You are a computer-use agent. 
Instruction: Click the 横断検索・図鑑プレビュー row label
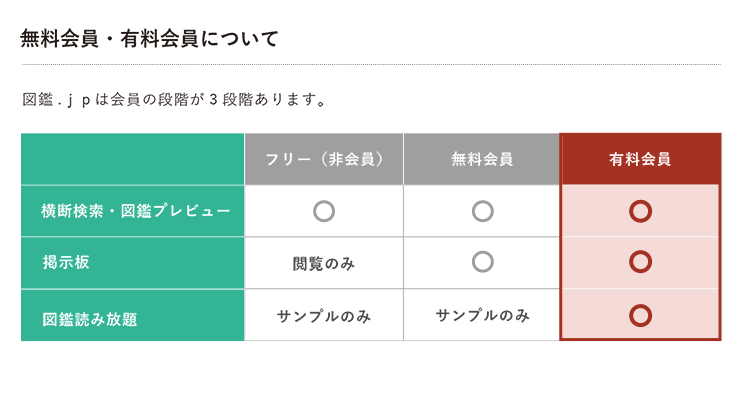133,211
